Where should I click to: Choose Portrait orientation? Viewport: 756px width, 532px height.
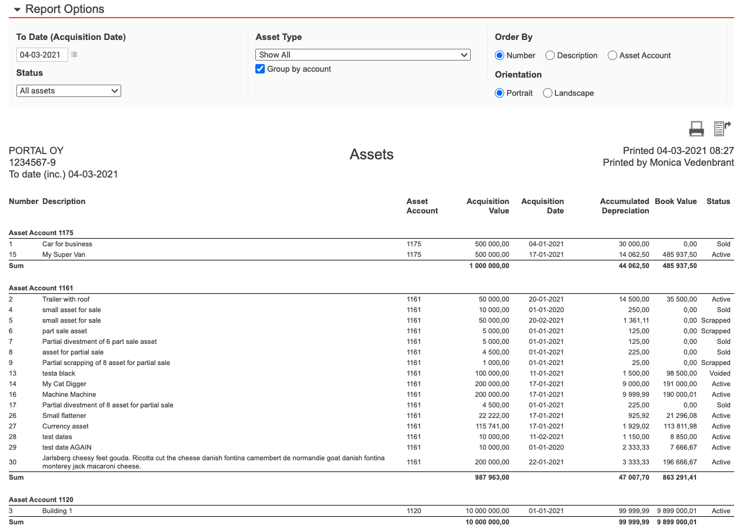click(x=499, y=93)
